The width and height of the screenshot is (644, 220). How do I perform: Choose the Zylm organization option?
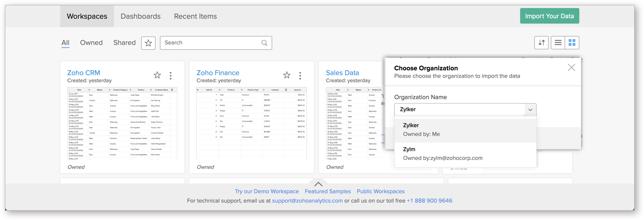coord(465,153)
